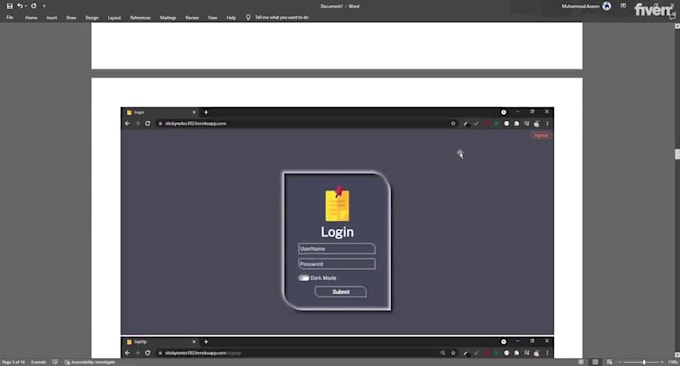
Task: Click the reload icon in Login browser screenshot
Action: [147, 124]
